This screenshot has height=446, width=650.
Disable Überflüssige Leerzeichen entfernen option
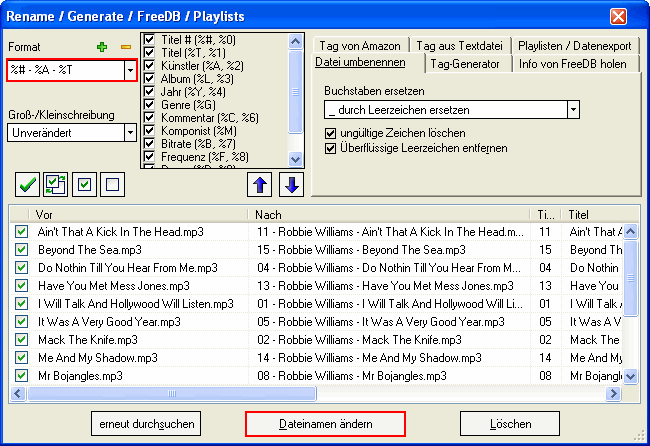click(330, 148)
